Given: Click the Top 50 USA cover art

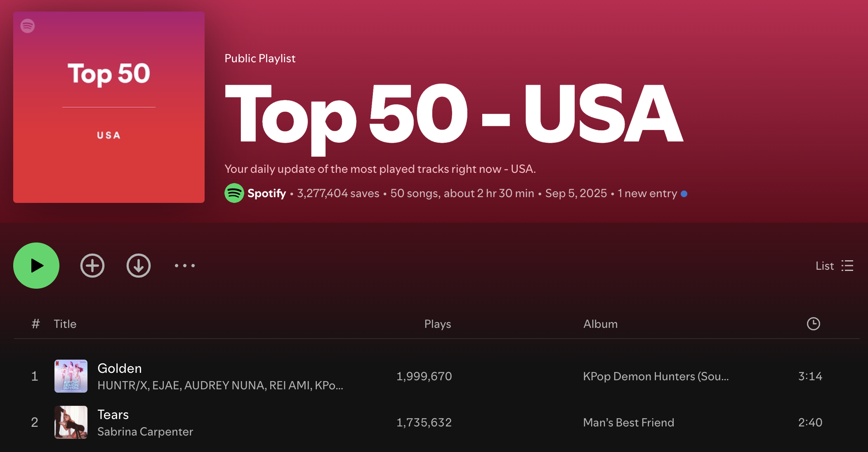Looking at the screenshot, I should click(x=109, y=107).
